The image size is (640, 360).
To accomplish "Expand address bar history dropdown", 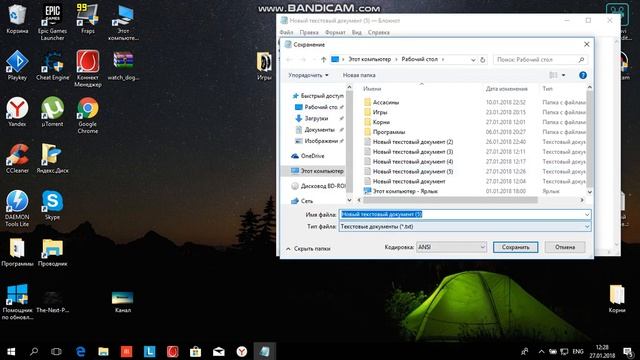I will [473, 60].
